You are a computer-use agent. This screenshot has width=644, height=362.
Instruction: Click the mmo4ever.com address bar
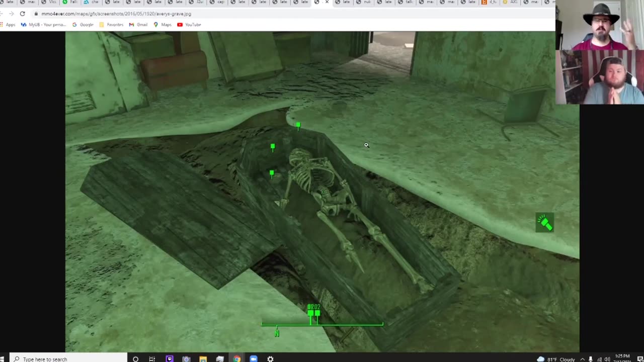[292, 14]
